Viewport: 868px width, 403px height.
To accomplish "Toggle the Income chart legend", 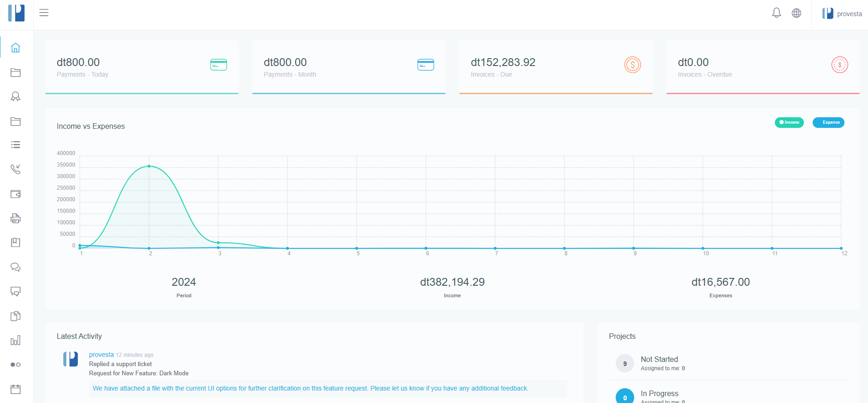I will tap(789, 122).
